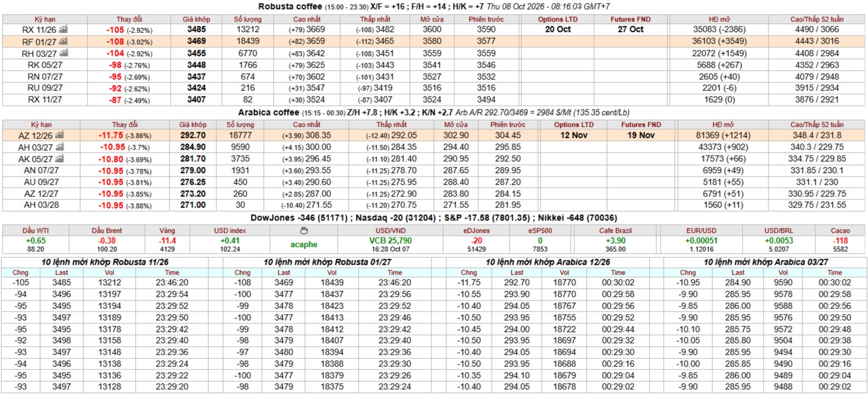
Task: Click the eDJones header cell
Action: coord(477,231)
